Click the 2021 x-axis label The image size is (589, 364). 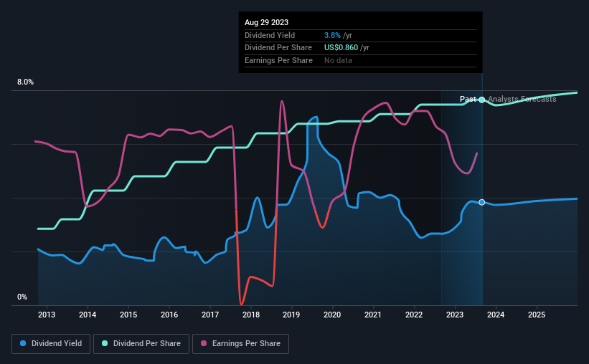point(373,315)
